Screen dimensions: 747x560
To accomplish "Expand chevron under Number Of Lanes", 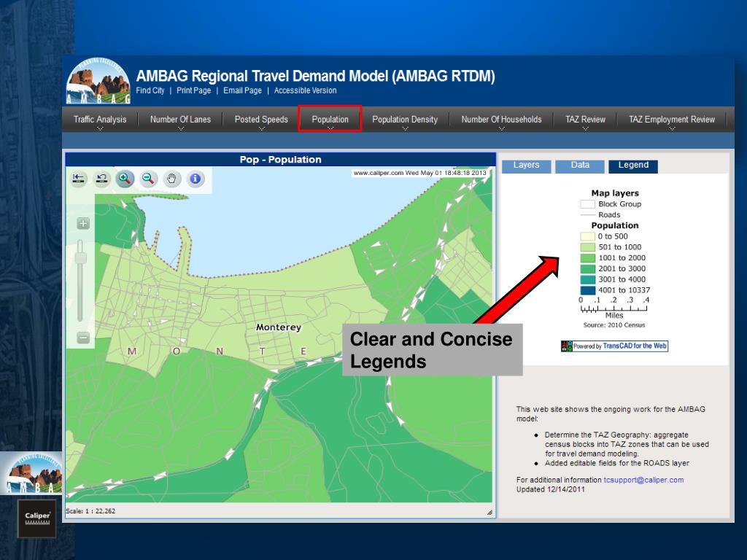I will click(181, 128).
